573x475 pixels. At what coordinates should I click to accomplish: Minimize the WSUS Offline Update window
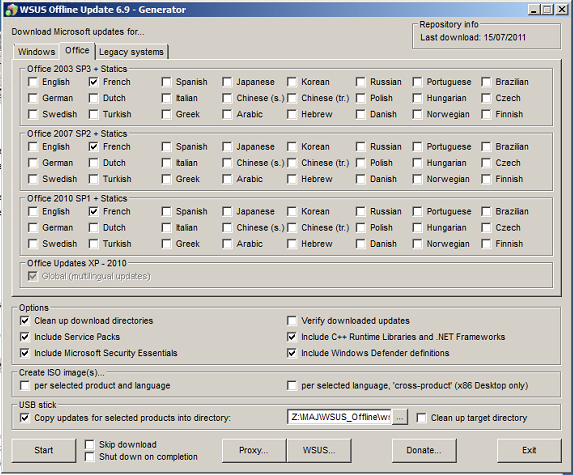click(534, 10)
